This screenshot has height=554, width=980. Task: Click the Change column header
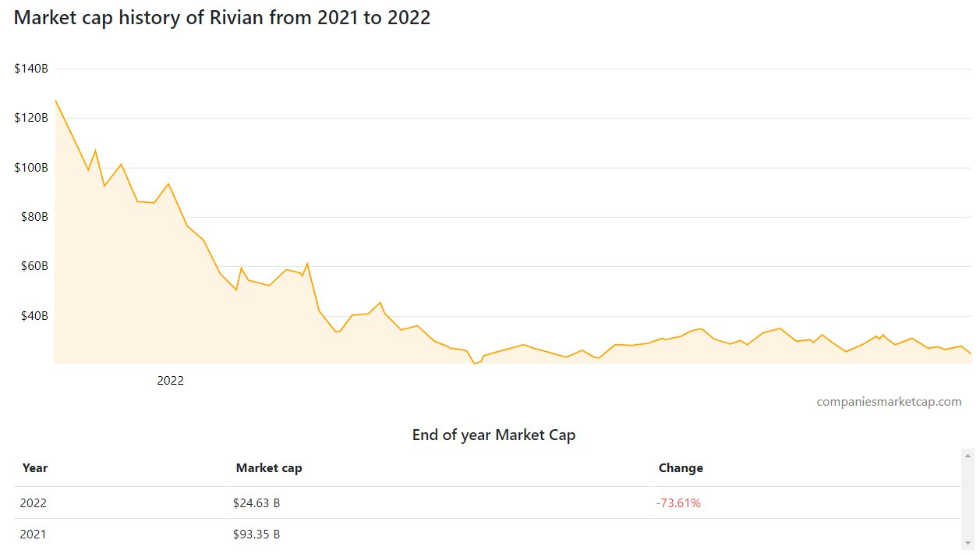[x=681, y=468]
